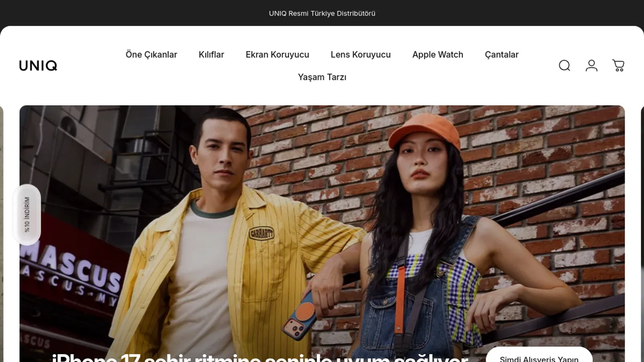Open the Yaşam Tarzı menu
Viewport: 644px width, 362px height.
pos(322,77)
